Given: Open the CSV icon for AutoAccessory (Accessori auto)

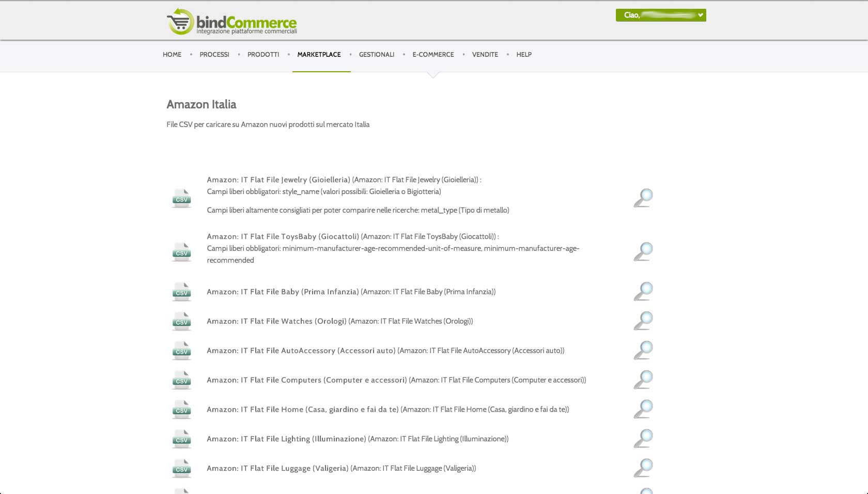Looking at the screenshot, I should pos(181,350).
